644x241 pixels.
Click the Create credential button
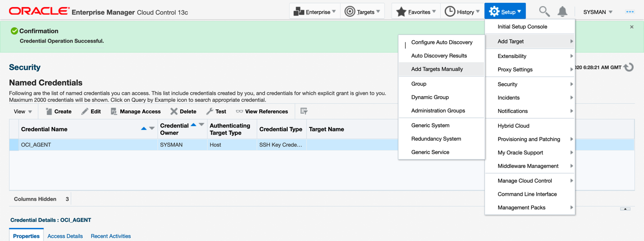tap(58, 112)
